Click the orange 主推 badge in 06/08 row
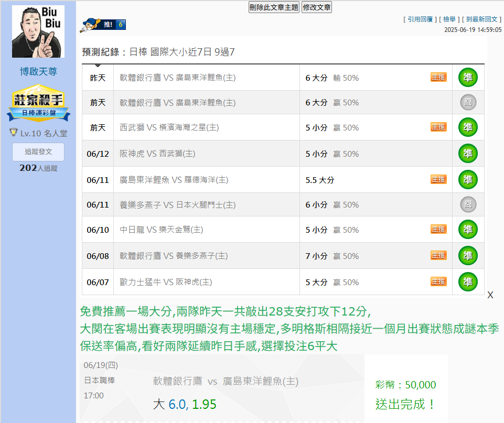 pos(438,255)
